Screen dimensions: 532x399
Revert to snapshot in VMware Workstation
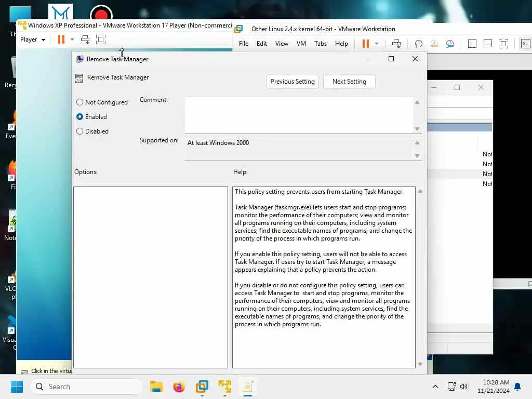click(434, 44)
